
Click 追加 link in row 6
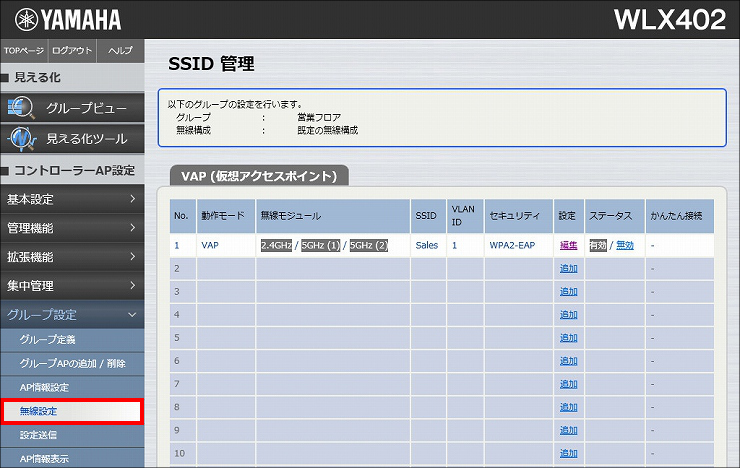568,361
